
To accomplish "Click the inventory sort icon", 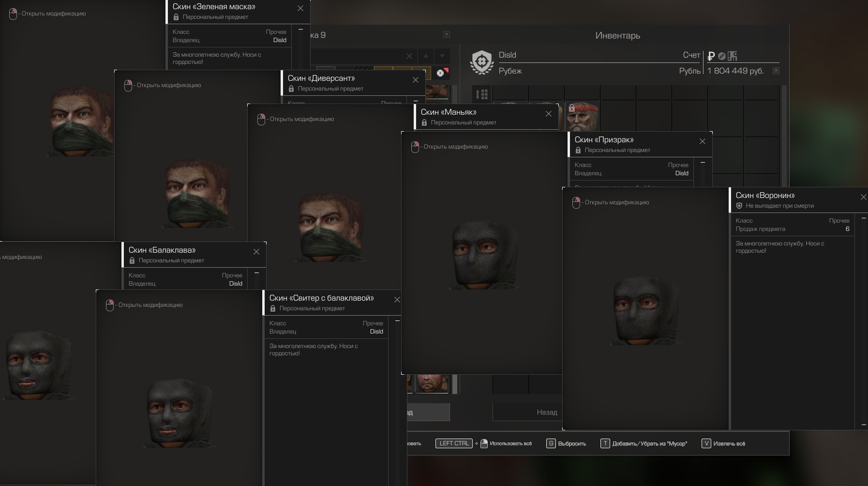I will (x=482, y=94).
